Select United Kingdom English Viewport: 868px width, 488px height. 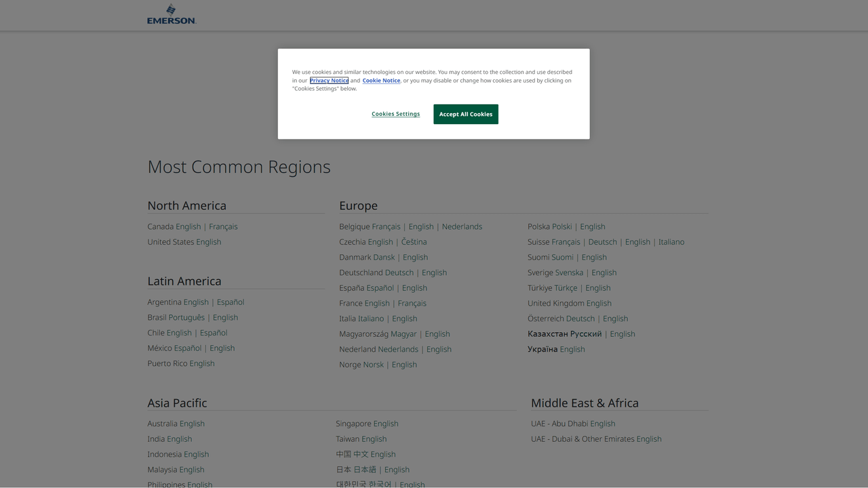click(599, 304)
